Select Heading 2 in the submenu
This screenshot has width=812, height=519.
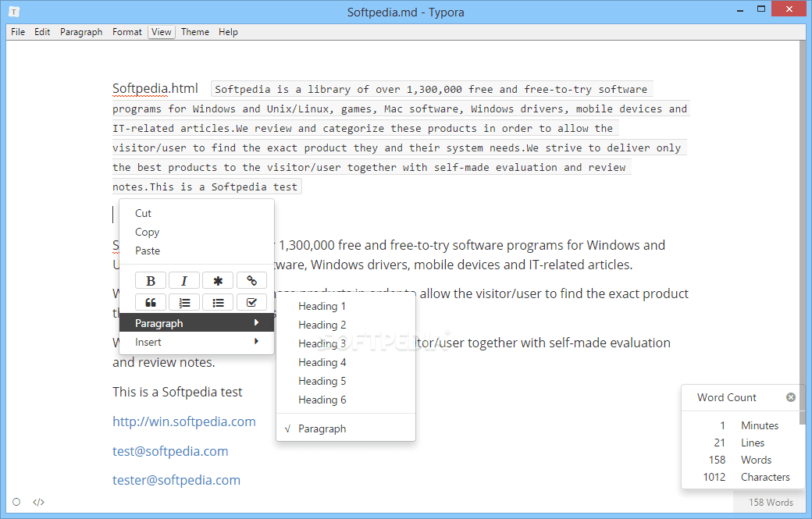point(346,325)
